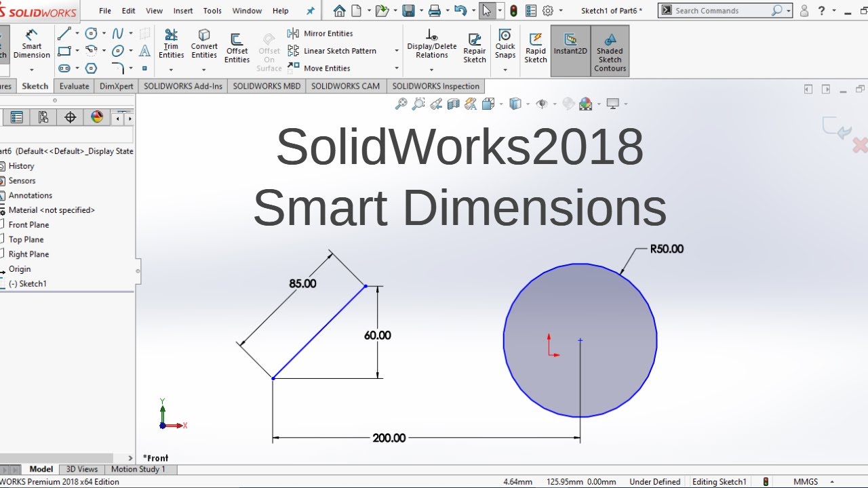
Task: Switch to SOLIDWORKS MBD tab
Action: [x=267, y=86]
